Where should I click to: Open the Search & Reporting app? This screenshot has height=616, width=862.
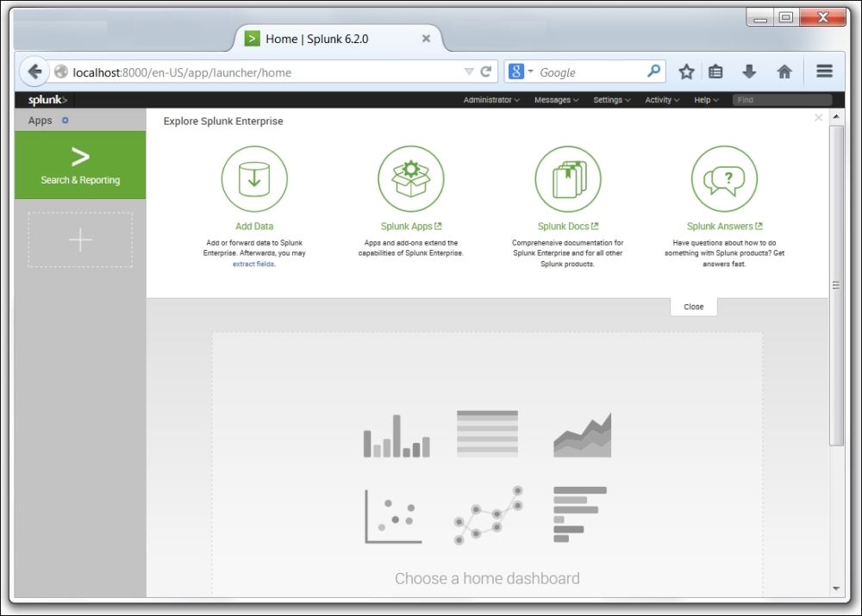point(80,165)
